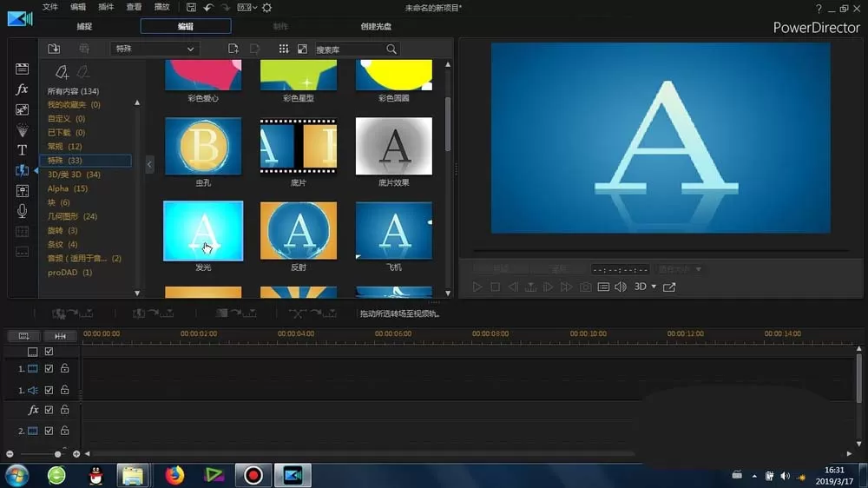
Task: Toggle the video track 1 enable checkbox
Action: click(49, 368)
